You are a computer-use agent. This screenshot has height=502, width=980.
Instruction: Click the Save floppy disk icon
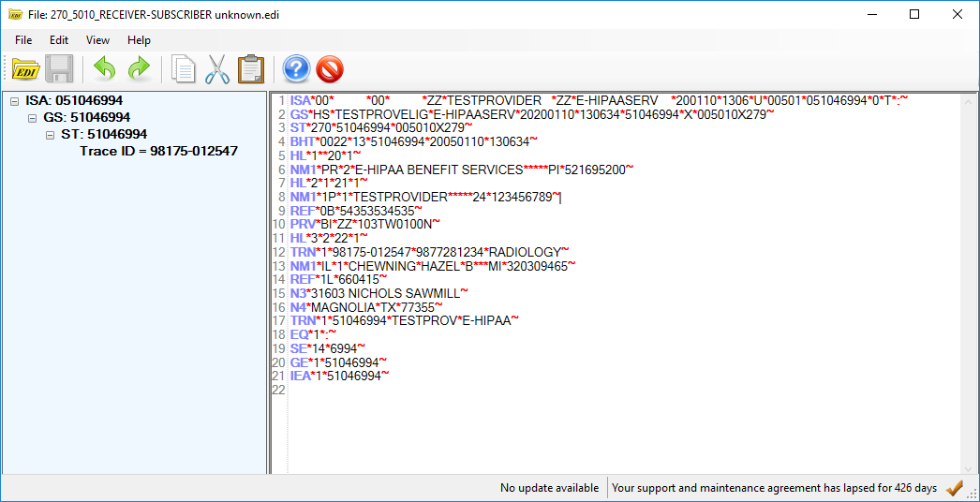[x=59, y=69]
